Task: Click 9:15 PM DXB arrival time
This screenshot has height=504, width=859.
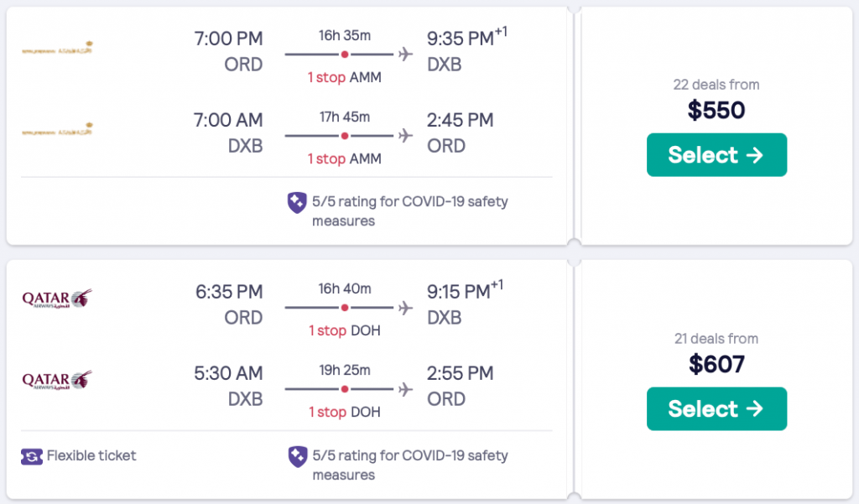Action: (x=458, y=292)
